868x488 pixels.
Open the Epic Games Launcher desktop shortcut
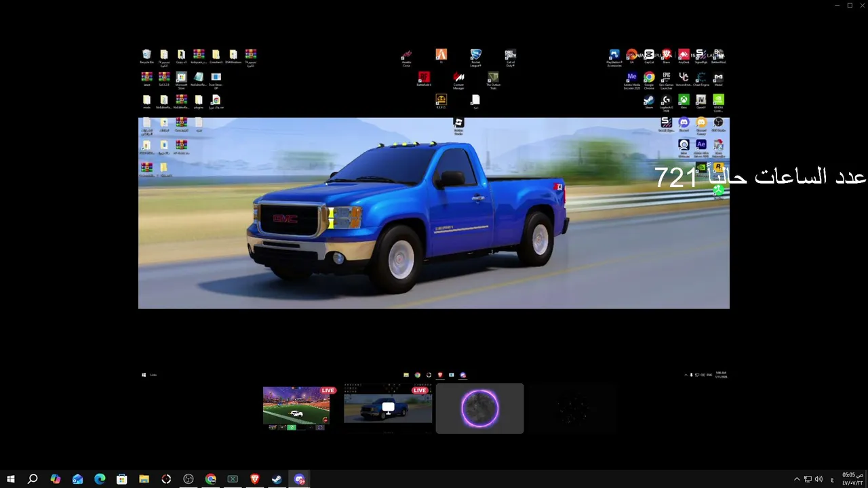point(667,80)
